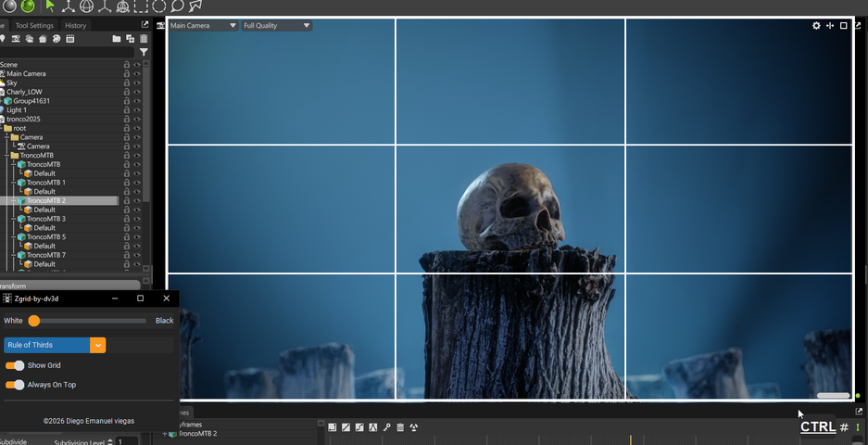Toggle the Show Grid switch
The image size is (868, 445).
pyautogui.click(x=15, y=365)
